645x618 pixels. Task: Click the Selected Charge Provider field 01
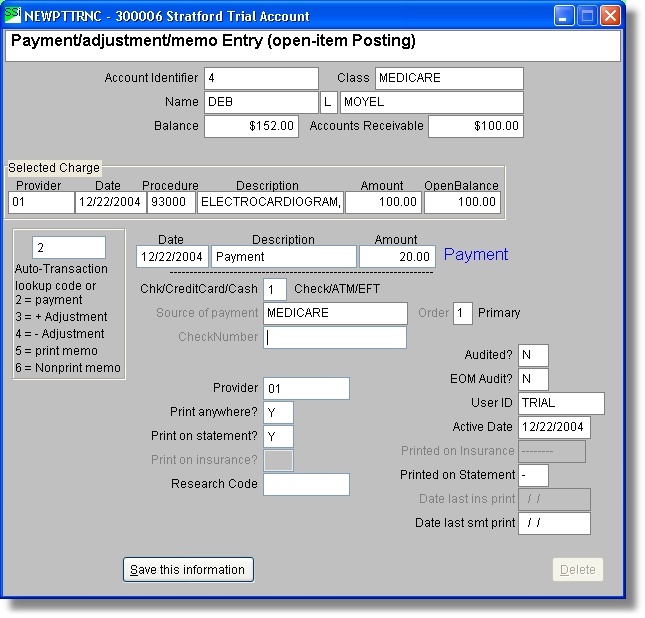click(41, 202)
